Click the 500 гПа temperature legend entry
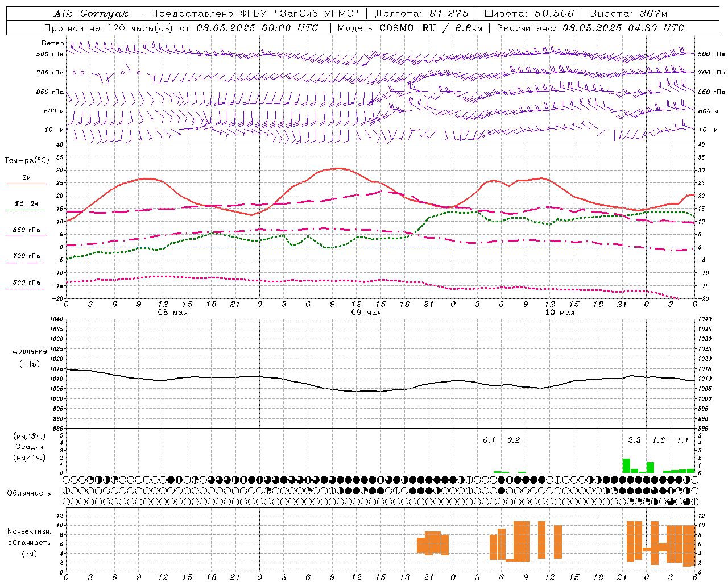The width and height of the screenshot is (728, 582). (x=27, y=282)
